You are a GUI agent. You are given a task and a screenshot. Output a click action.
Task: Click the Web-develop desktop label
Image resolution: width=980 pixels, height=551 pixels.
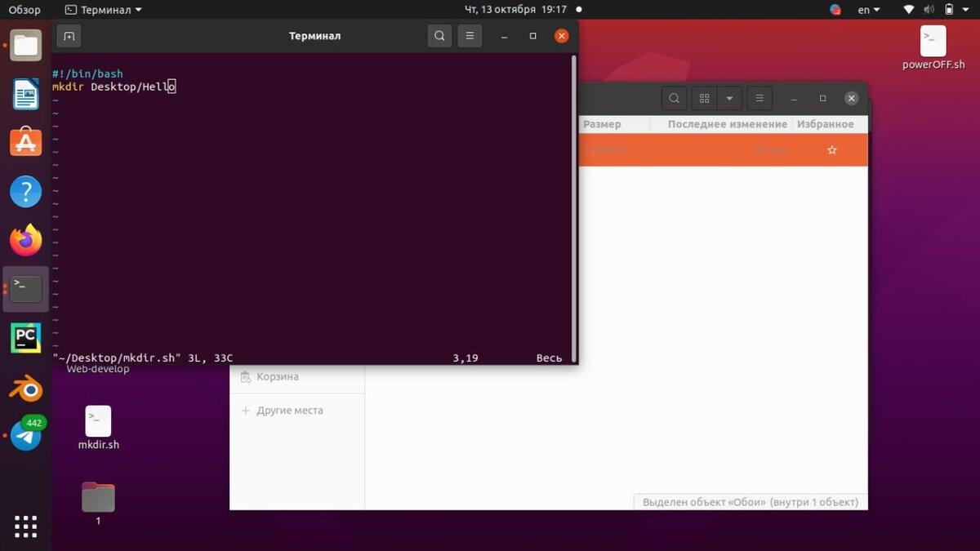click(x=98, y=369)
